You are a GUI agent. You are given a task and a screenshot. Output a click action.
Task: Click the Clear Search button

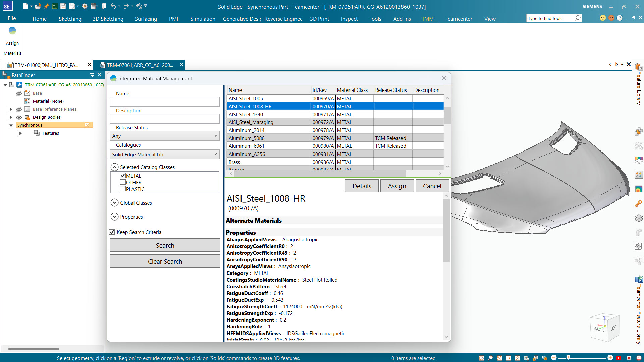pos(165,261)
